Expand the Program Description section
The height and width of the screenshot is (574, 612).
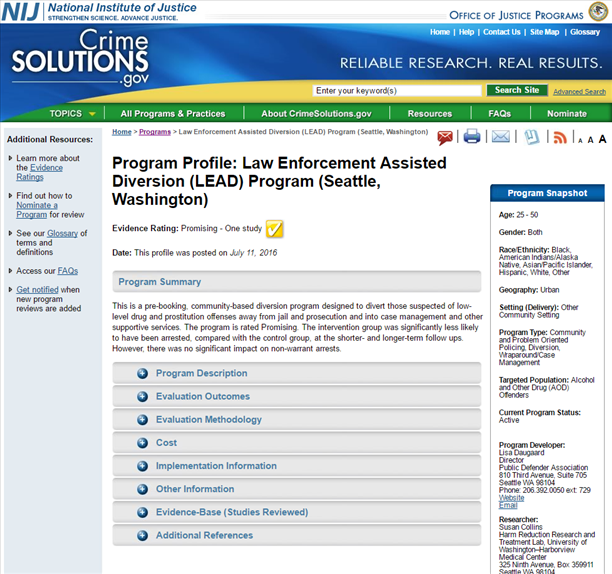[x=297, y=373]
